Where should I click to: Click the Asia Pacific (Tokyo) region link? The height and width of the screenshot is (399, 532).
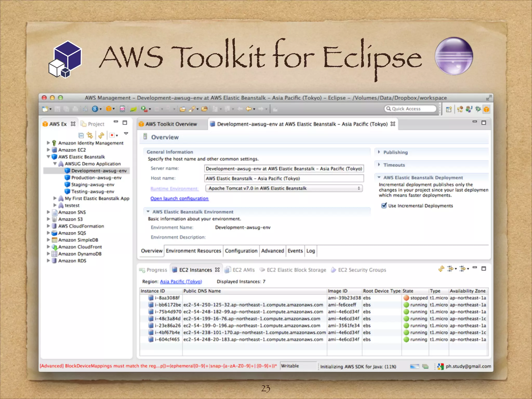coord(181,282)
